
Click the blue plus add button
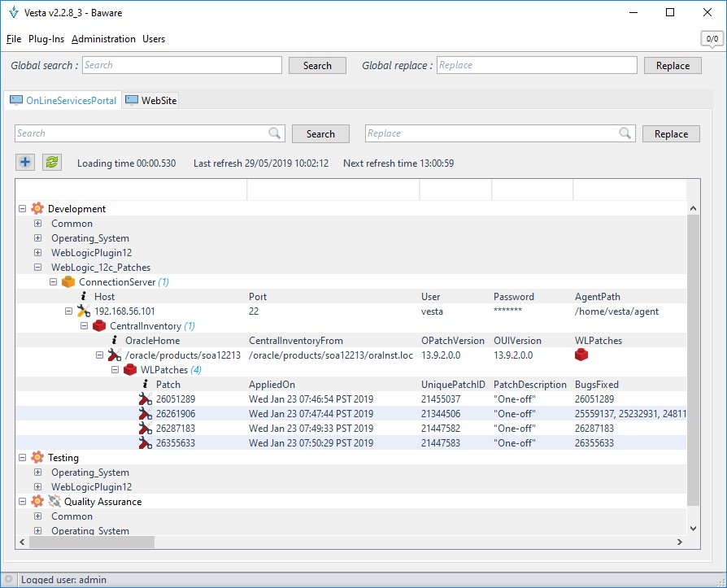(x=25, y=163)
